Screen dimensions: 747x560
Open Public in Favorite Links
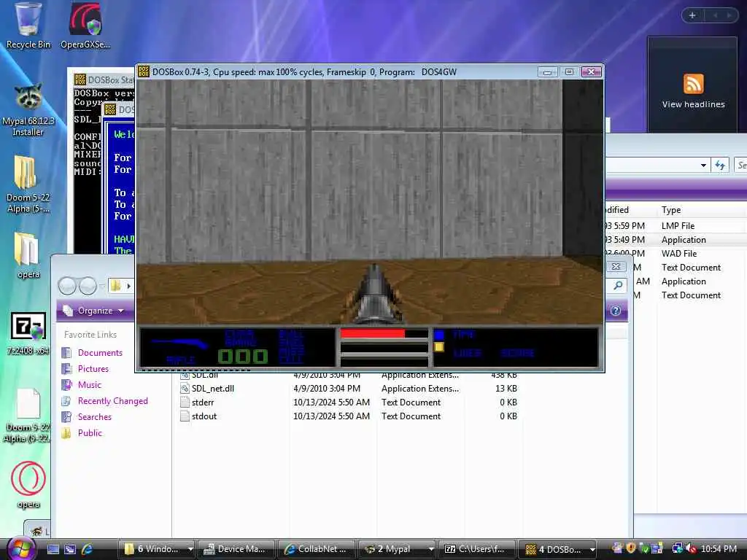[x=90, y=433]
